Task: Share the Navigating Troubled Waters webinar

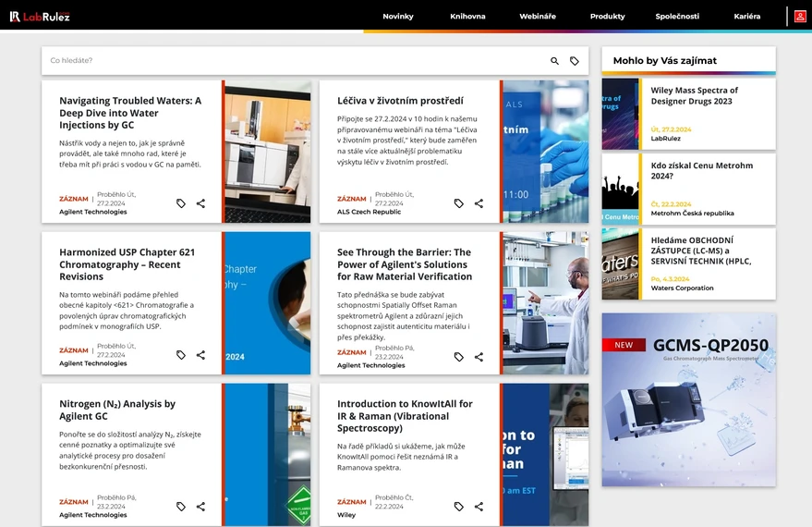Action: click(x=200, y=203)
